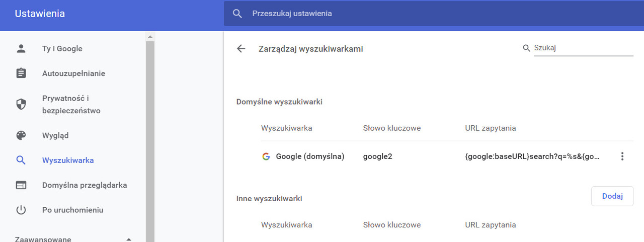This screenshot has height=242, width=644.
Task: Click the palette icon for Wygląd
Action: coord(21,135)
